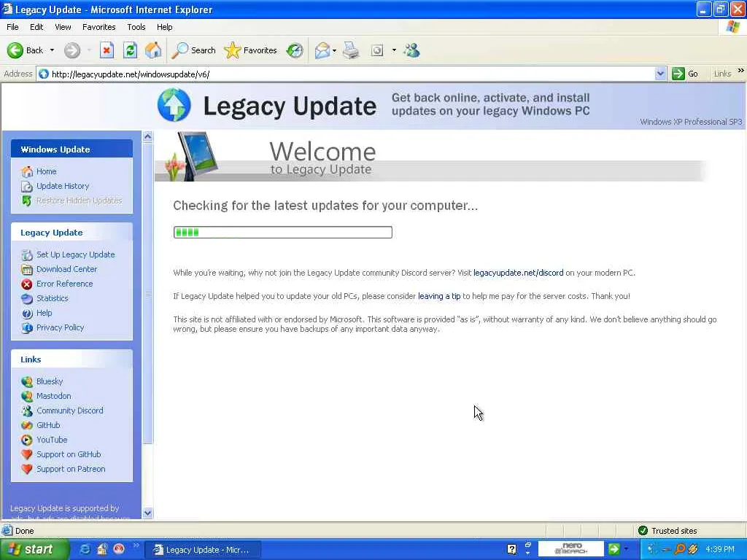
Task: Click the update check progress bar
Action: (x=283, y=233)
